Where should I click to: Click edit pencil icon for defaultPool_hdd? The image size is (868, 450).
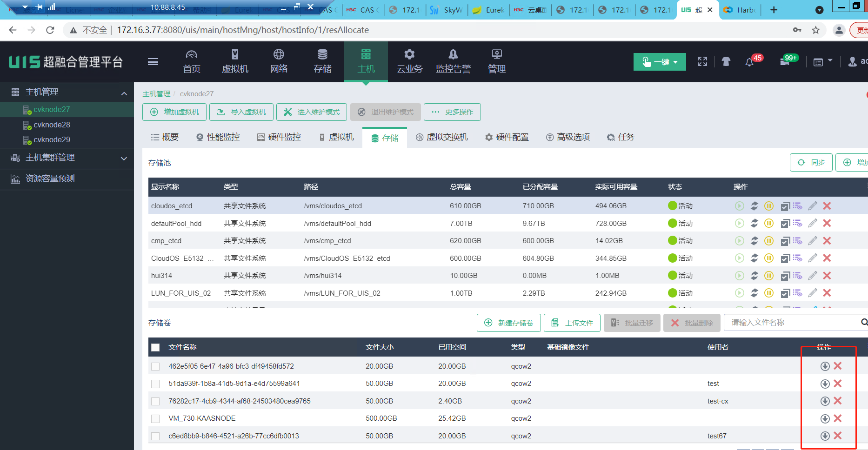point(812,224)
